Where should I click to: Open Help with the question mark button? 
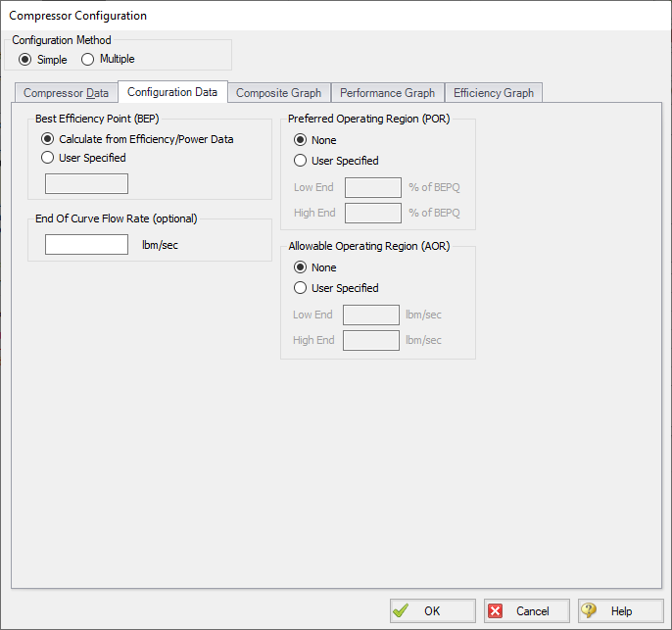click(620, 610)
